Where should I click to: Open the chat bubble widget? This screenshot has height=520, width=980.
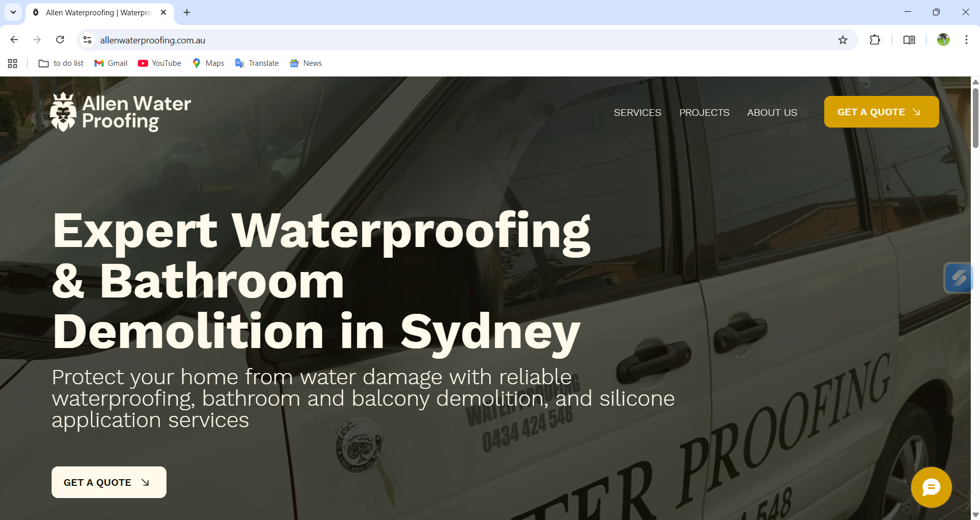pyautogui.click(x=931, y=487)
